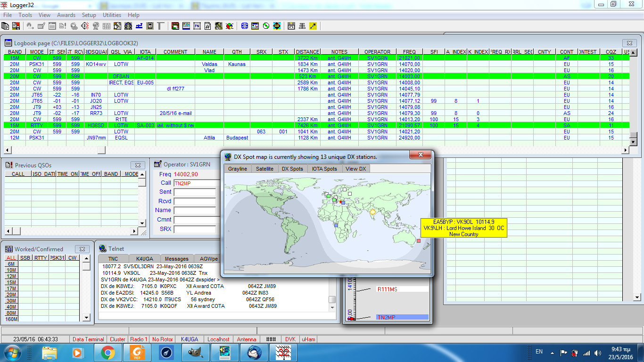Screen dimensions: 644x362
Task: Open the pie chart statistics icon
Action: (x=230, y=26)
